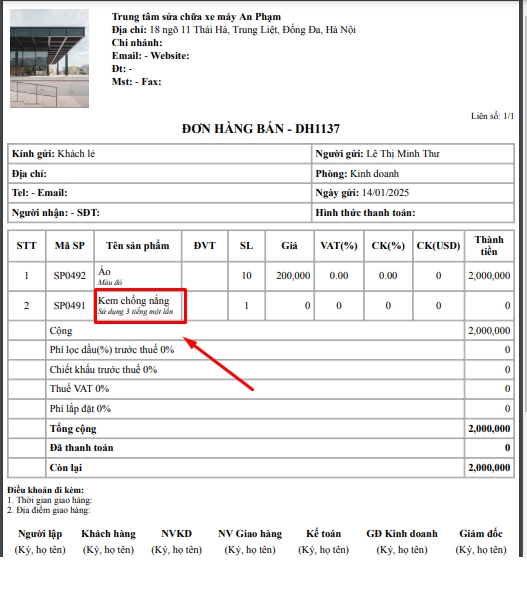Click the Thành tiền column header
The width and height of the screenshot is (527, 600).
tap(489, 246)
